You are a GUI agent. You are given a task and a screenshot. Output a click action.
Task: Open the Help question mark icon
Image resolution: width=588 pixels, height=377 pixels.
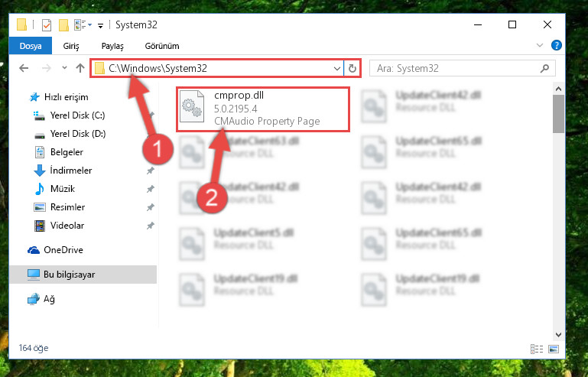coord(557,45)
